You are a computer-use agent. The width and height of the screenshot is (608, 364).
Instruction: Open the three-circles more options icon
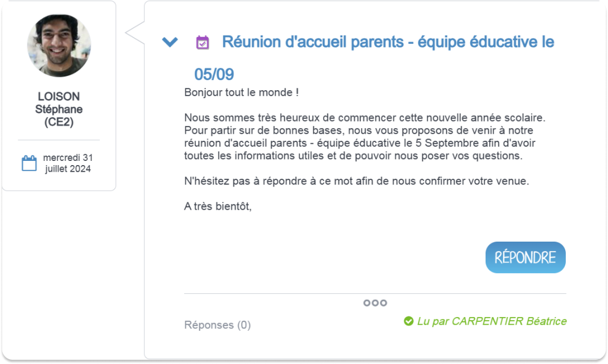(375, 303)
